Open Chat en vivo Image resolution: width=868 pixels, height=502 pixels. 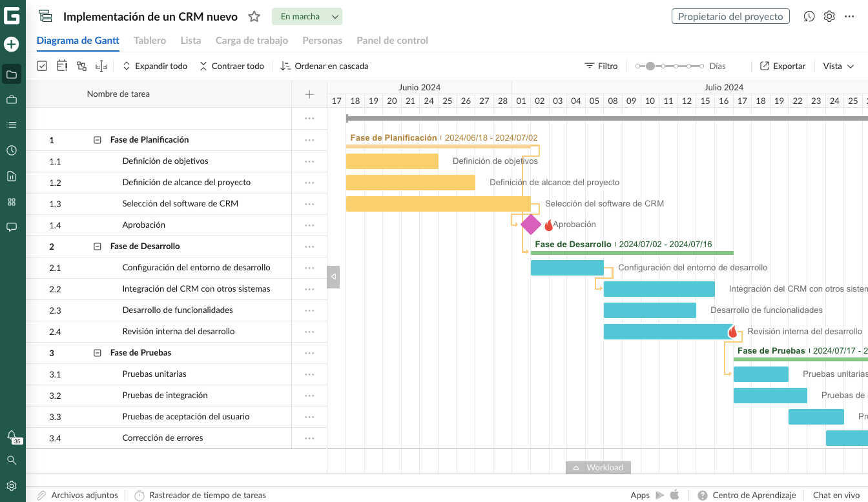[x=836, y=495]
